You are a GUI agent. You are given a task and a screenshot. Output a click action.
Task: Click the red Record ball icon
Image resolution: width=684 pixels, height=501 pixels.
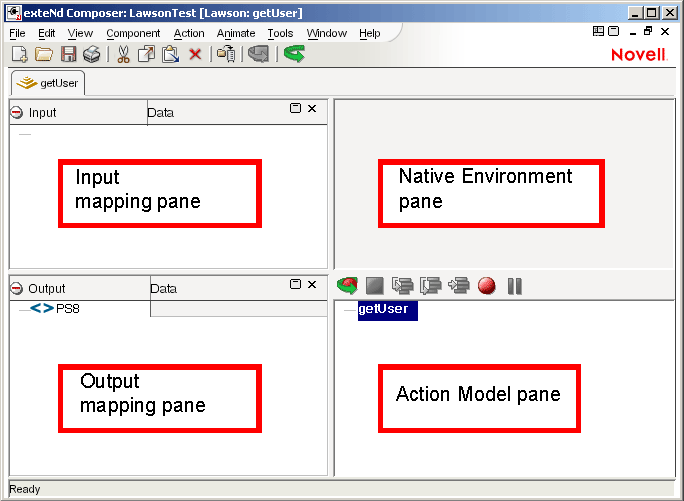pos(486,286)
